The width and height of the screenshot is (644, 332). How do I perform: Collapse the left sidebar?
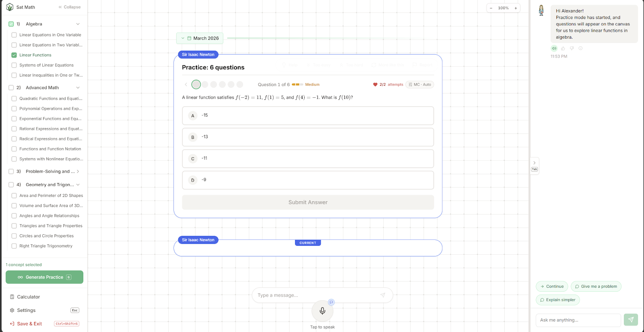point(70,7)
